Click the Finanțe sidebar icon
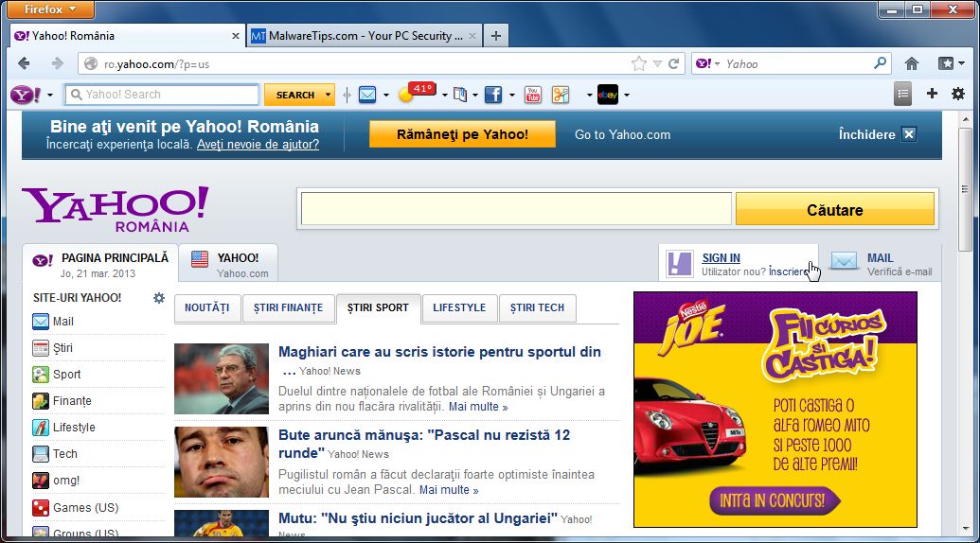 [41, 401]
